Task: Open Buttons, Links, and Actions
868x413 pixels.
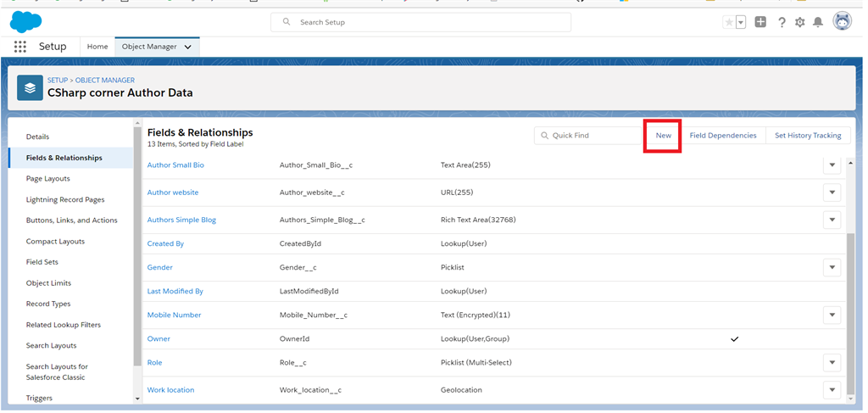Action: pos(71,220)
